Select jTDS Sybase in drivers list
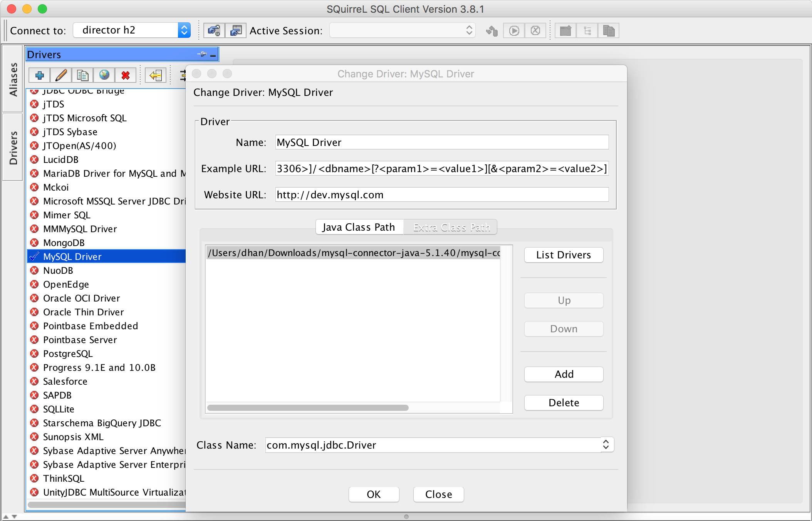This screenshot has height=521, width=812. 107,132
